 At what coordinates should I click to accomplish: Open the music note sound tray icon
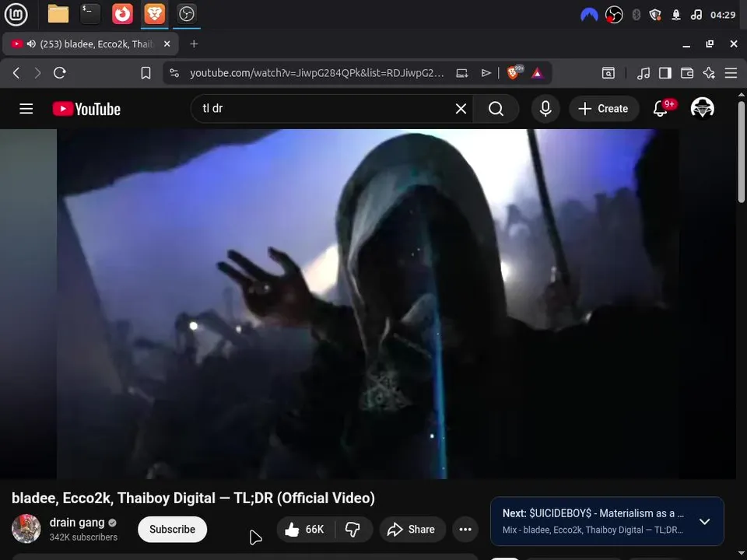point(696,15)
